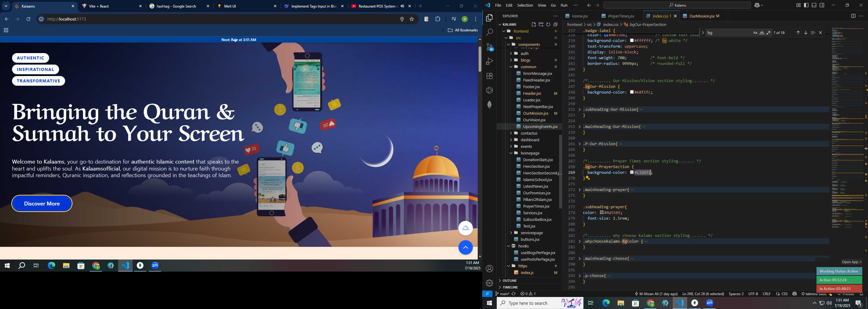Split the editor to the right
868x309 pixels.
853,16
